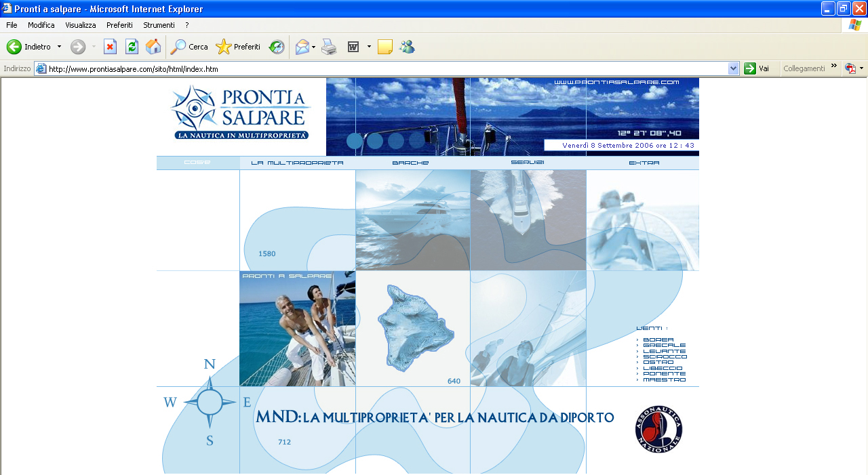Select the COS'E site tab

197,163
